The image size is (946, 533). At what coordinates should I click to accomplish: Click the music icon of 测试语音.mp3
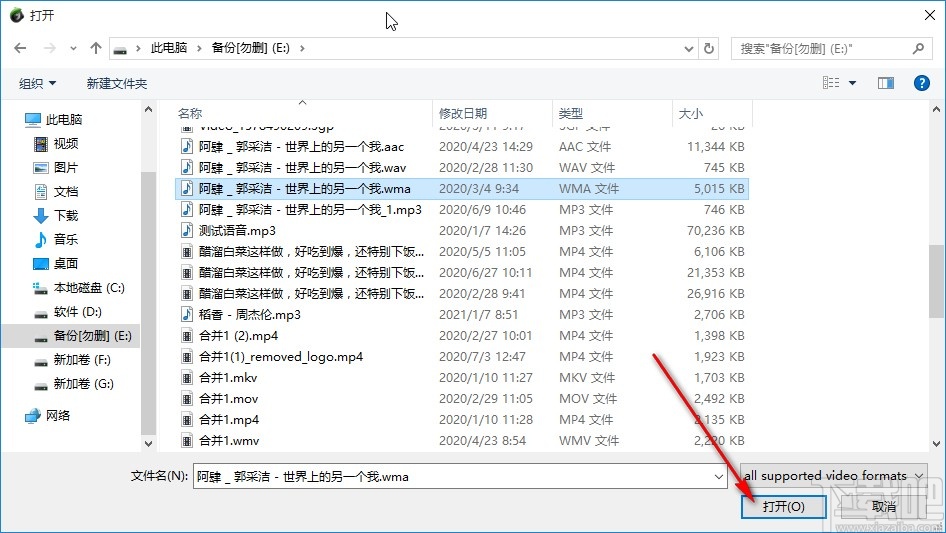(x=188, y=231)
